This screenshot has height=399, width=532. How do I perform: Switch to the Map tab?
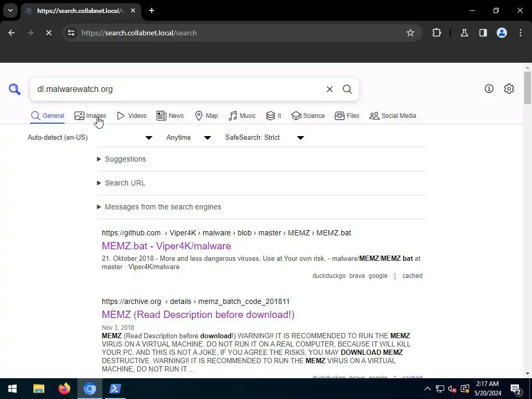pos(206,116)
